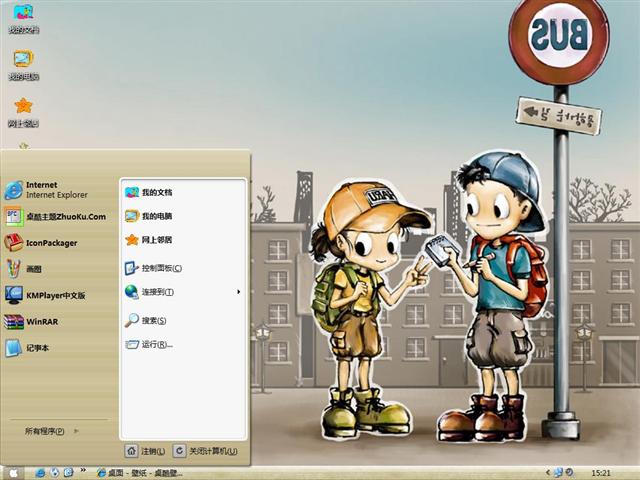Expand the 连接到 submenu arrow

[x=238, y=292]
